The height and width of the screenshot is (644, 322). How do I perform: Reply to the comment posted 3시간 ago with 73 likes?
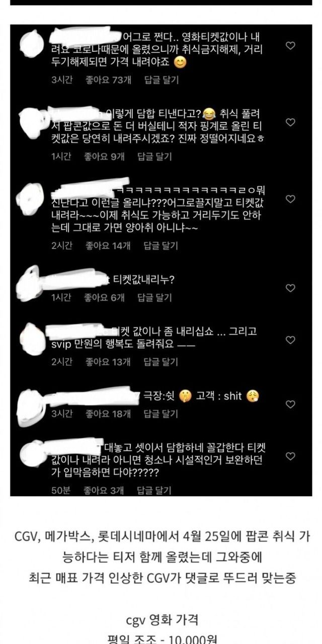click(161, 79)
